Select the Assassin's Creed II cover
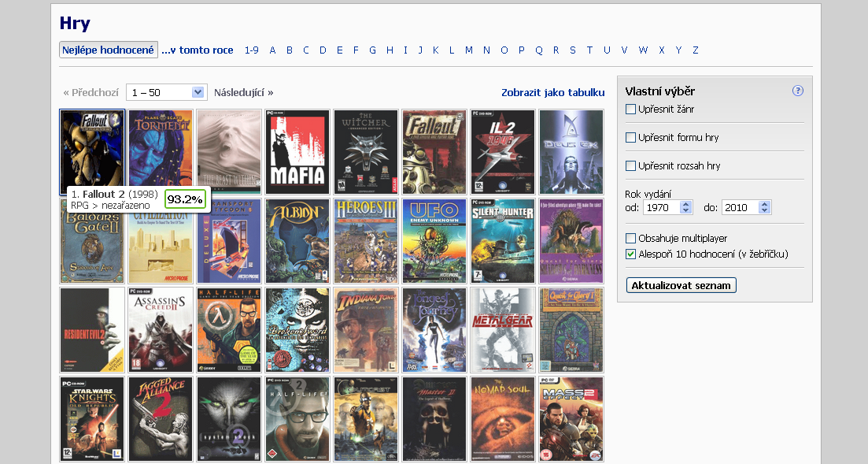The image size is (868, 464). [x=161, y=330]
